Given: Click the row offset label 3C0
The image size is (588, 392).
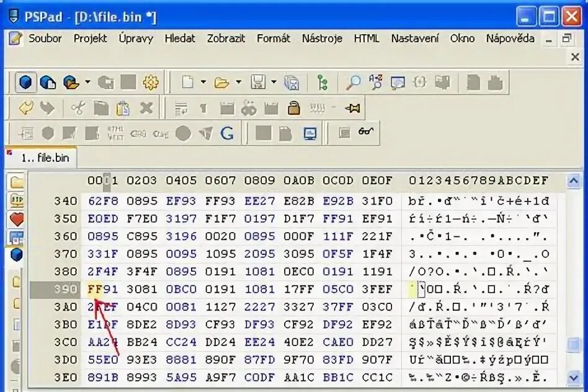Looking at the screenshot, I should (66, 342).
